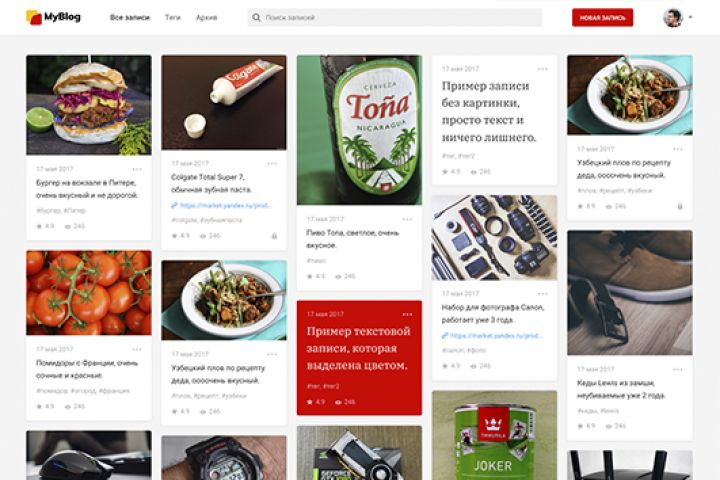Image resolution: width=720 pixels, height=480 pixels.
Task: Click the red Новая запись button
Action: (x=602, y=17)
